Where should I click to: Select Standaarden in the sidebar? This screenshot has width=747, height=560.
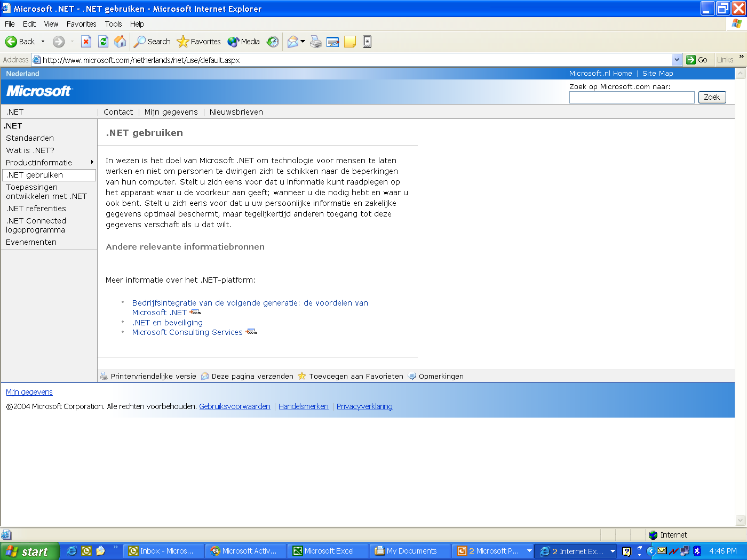pos(30,138)
